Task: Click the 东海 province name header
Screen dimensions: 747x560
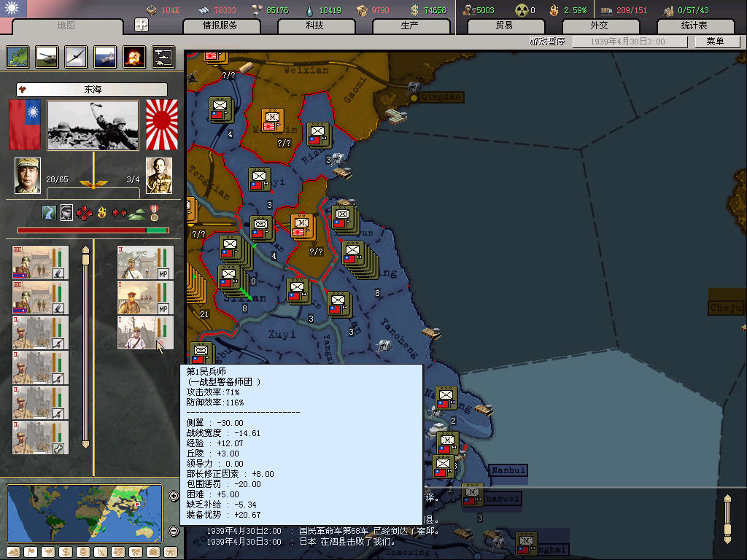Action: 92,90
